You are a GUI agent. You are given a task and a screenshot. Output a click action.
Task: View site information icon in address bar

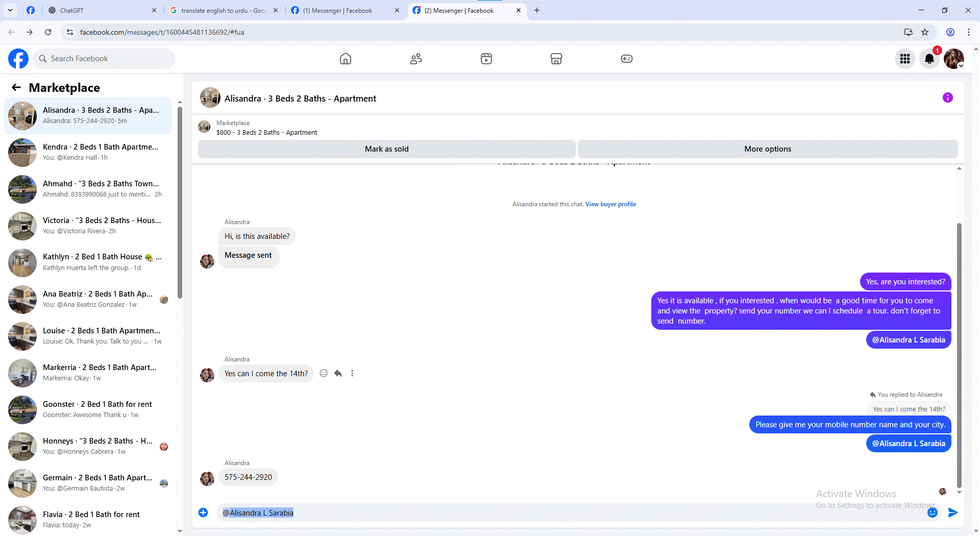point(70,32)
